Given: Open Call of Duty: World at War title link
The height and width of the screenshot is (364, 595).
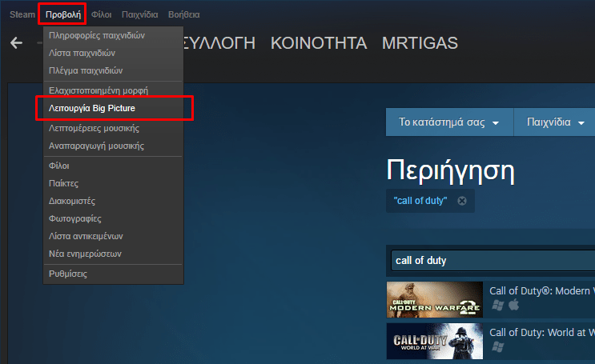Looking at the screenshot, I should pos(542,333).
